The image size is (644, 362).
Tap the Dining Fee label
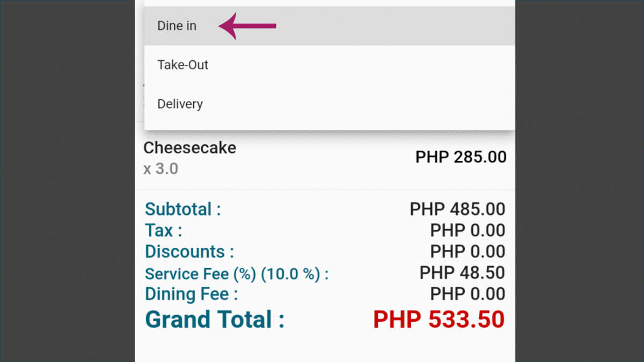click(x=191, y=294)
